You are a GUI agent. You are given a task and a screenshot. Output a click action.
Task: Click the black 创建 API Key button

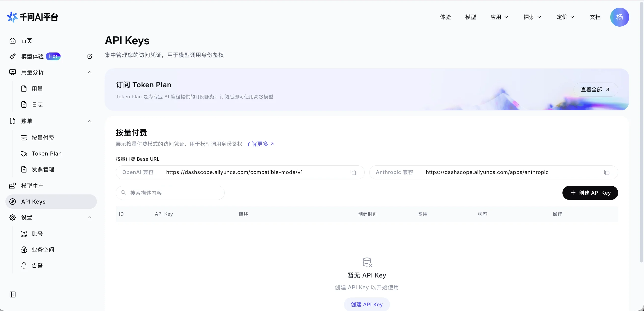[590, 193]
